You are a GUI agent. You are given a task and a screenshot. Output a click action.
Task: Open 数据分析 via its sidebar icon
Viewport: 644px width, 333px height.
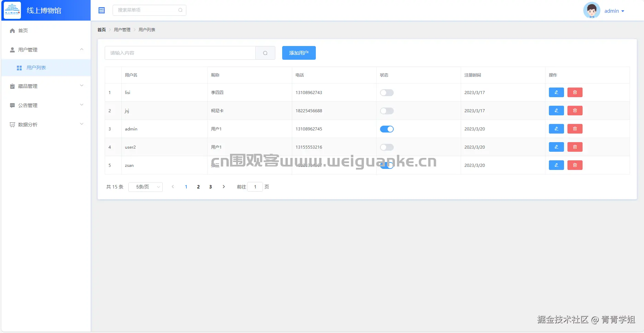(x=12, y=124)
